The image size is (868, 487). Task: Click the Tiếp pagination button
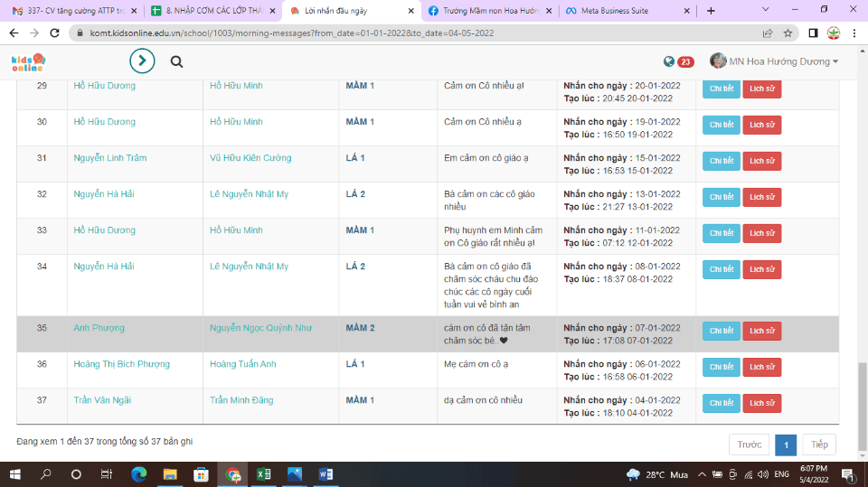pos(818,445)
